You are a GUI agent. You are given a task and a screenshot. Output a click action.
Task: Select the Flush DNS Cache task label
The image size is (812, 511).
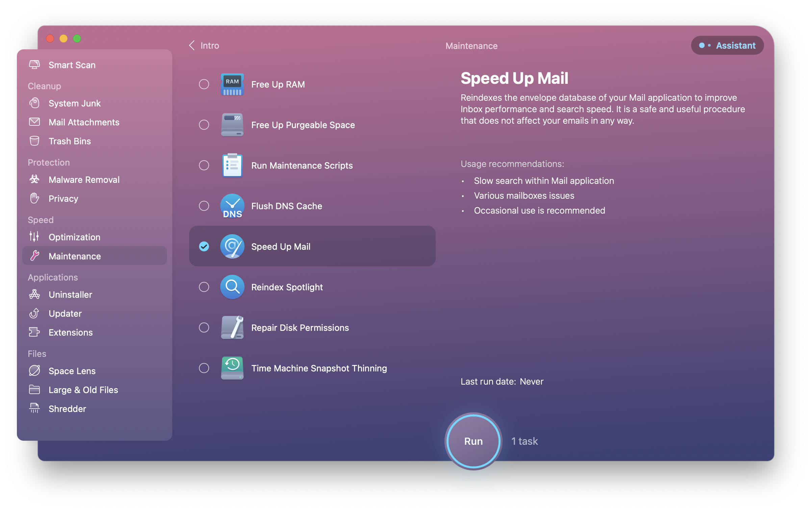287,206
